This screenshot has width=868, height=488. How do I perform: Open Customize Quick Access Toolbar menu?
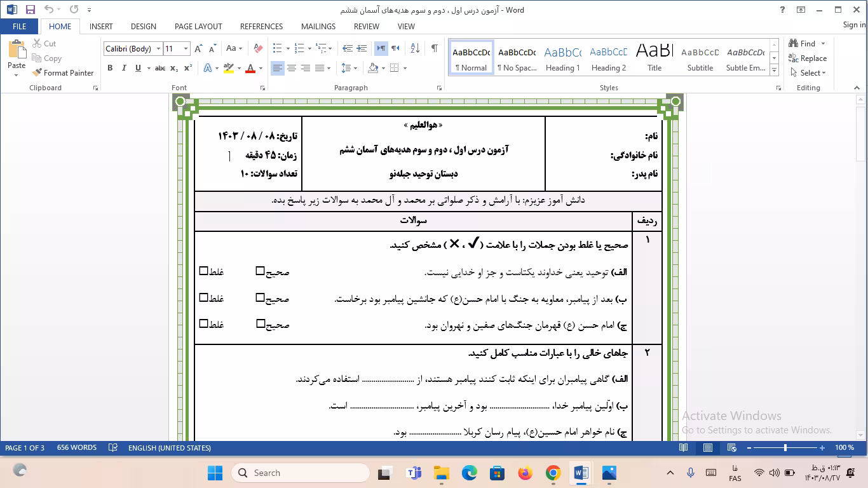(90, 10)
